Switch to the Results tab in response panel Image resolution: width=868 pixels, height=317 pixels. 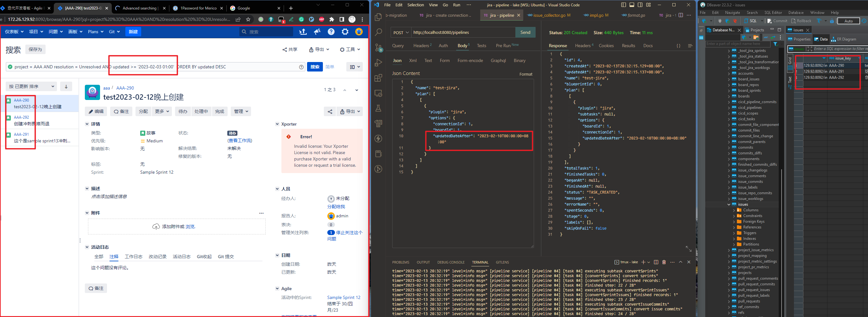point(628,46)
